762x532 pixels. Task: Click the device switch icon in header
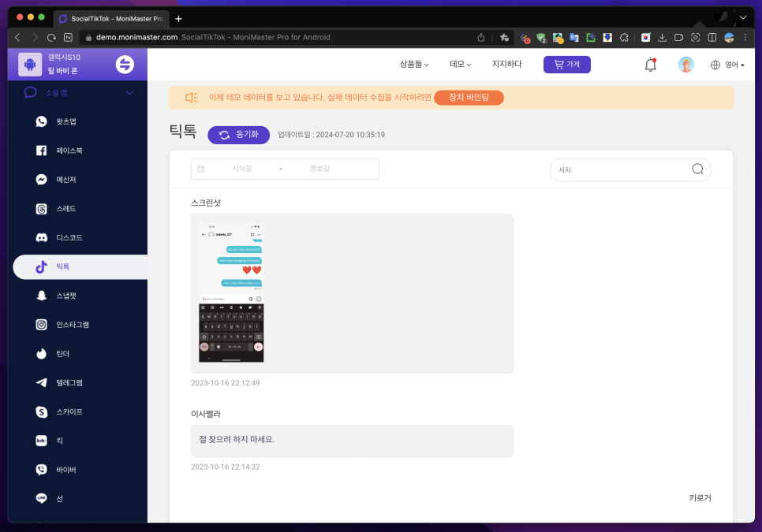125,64
